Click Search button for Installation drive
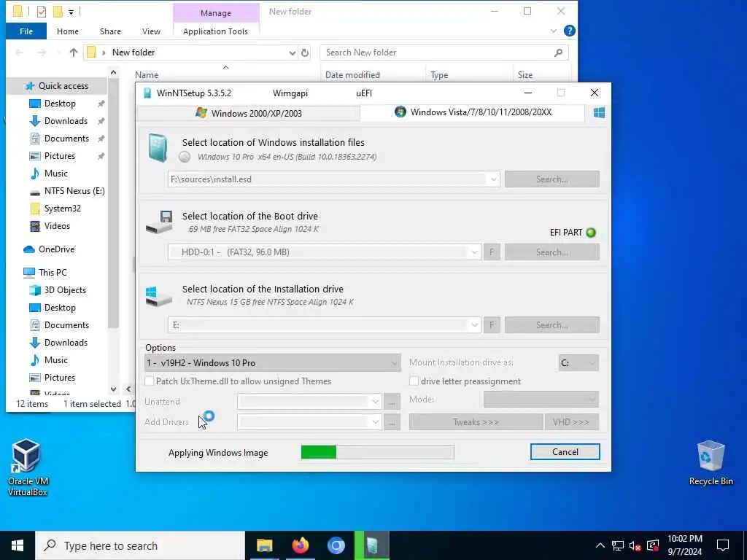The image size is (747, 560). coord(552,324)
